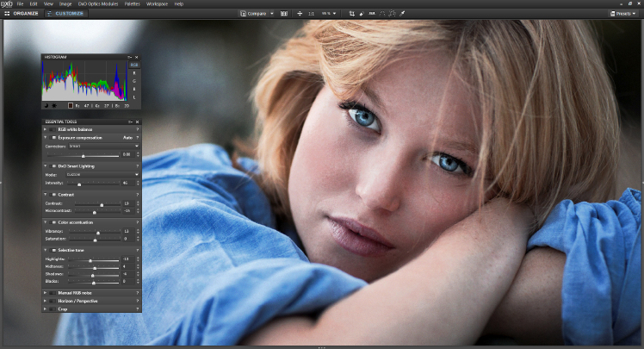Close the Essential Tools palette
644x349 pixels.
(137, 122)
